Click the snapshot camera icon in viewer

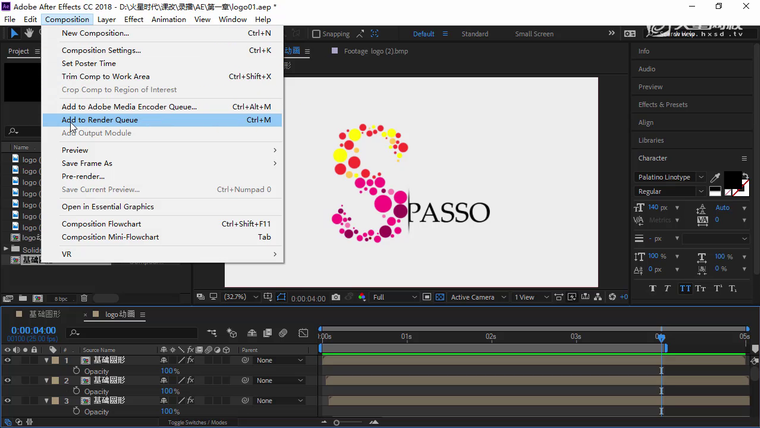click(336, 297)
